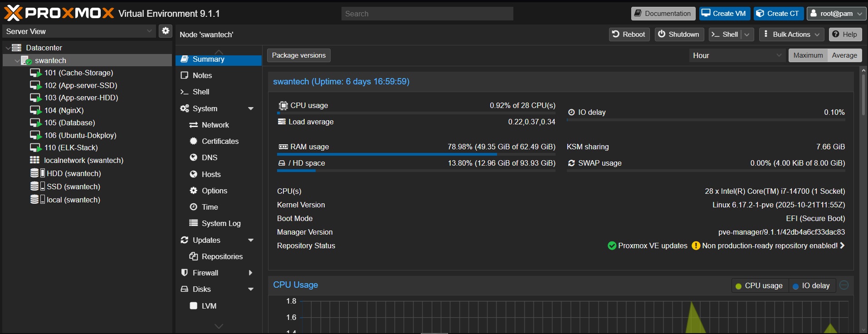Click the Firewall shield icon

coord(185,273)
